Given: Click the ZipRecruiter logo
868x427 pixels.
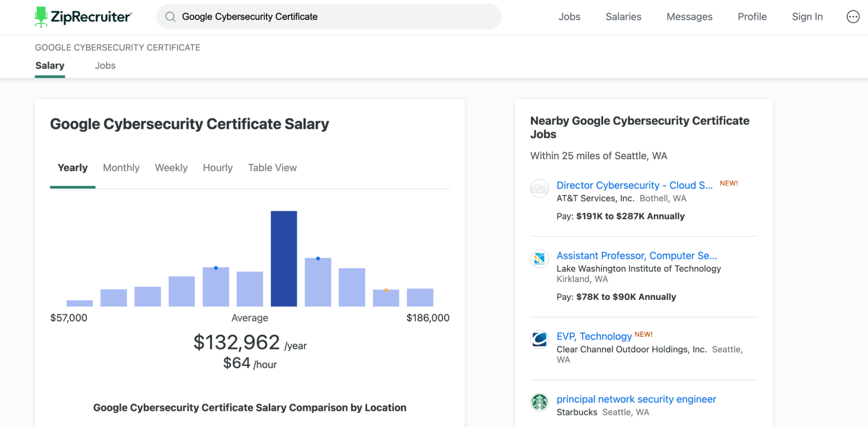Looking at the screenshot, I should [x=83, y=17].
